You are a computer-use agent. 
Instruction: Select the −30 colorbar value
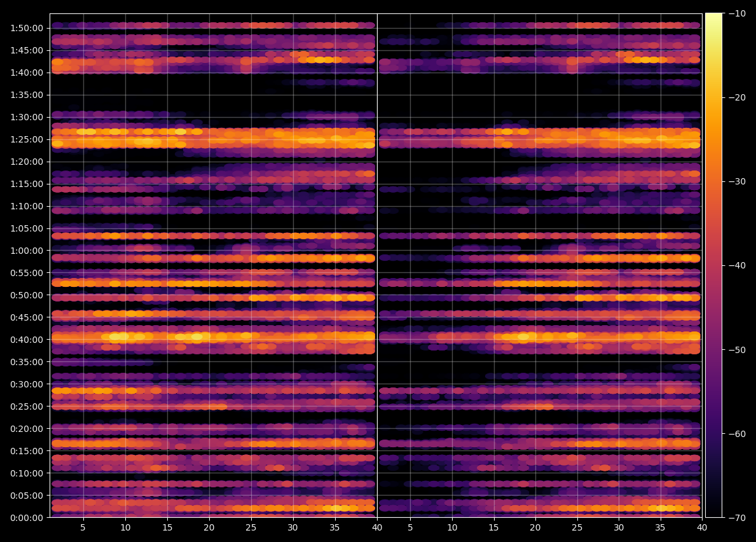tap(737, 181)
